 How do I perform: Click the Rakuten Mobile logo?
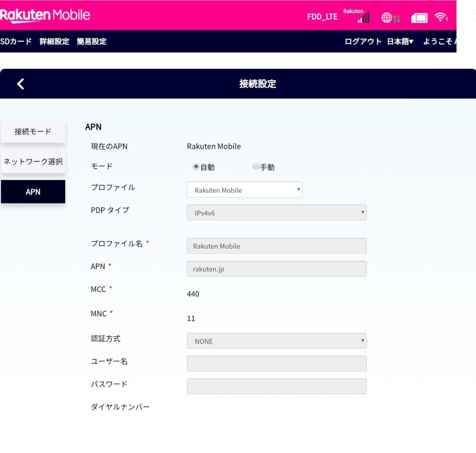(x=45, y=15)
